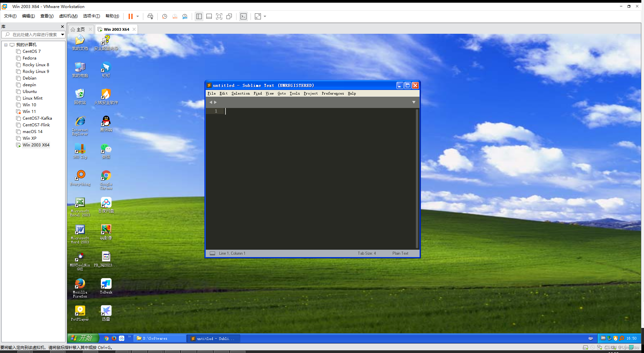The image size is (644, 353).
Task: Open the library search filter dropdown
Action: point(62,34)
